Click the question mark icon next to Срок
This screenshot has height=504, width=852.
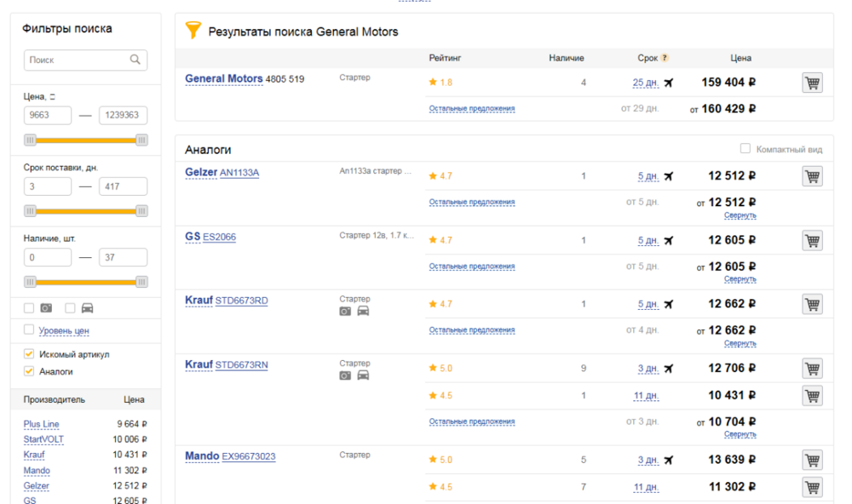(665, 58)
